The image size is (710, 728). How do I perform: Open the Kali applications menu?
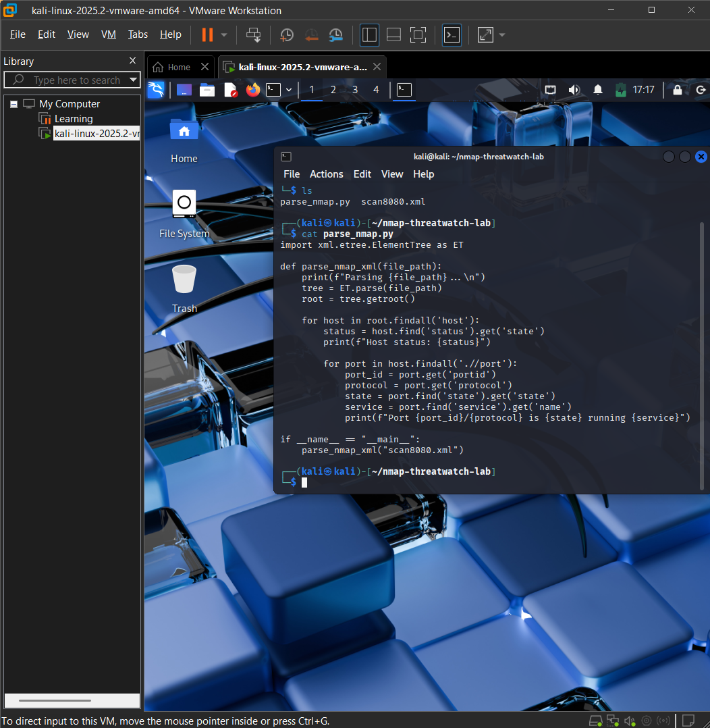click(x=156, y=90)
